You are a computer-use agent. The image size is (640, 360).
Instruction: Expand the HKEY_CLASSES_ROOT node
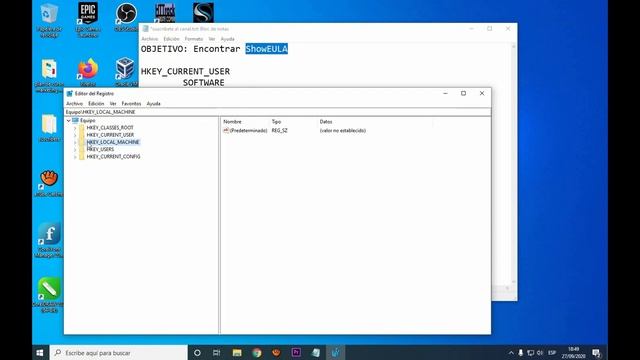(75, 128)
